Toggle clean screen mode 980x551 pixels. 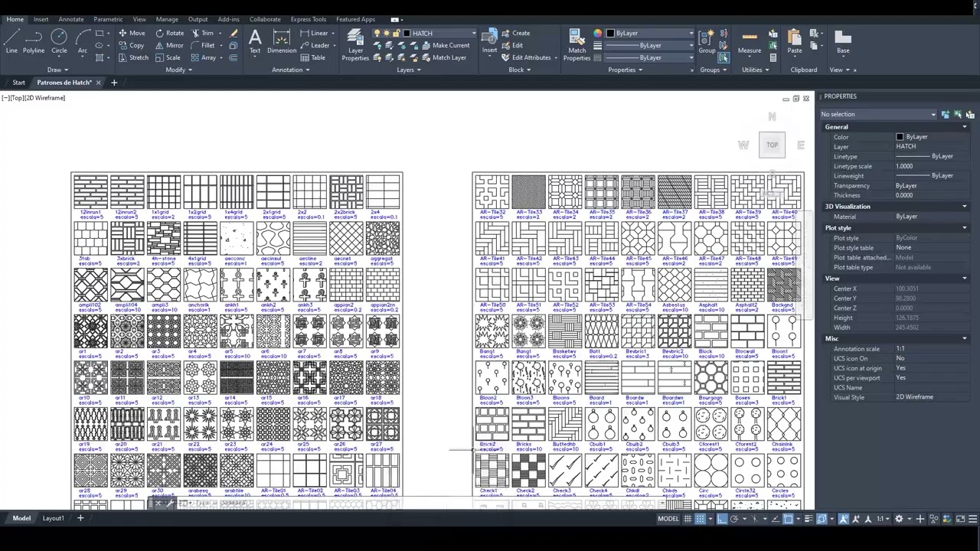pos(960,519)
